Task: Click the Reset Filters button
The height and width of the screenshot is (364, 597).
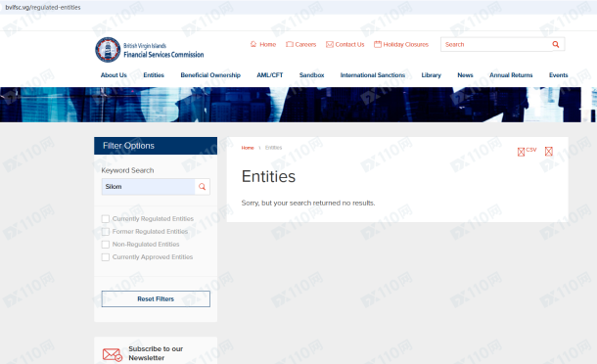Action: click(156, 298)
